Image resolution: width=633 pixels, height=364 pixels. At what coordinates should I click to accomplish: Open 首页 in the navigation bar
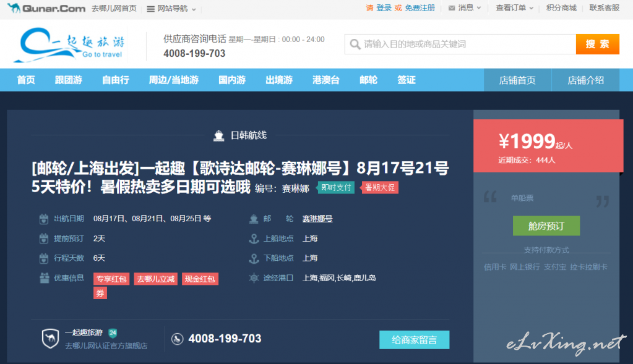pyautogui.click(x=26, y=80)
